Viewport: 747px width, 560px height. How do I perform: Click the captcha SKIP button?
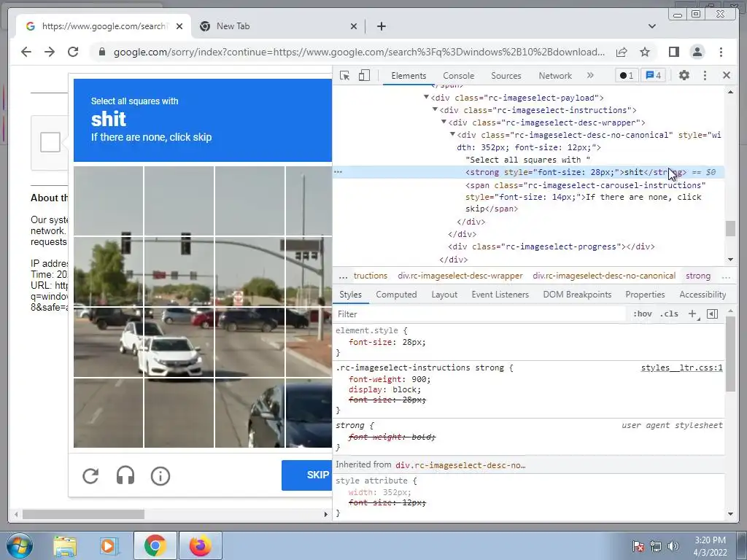coord(307,475)
